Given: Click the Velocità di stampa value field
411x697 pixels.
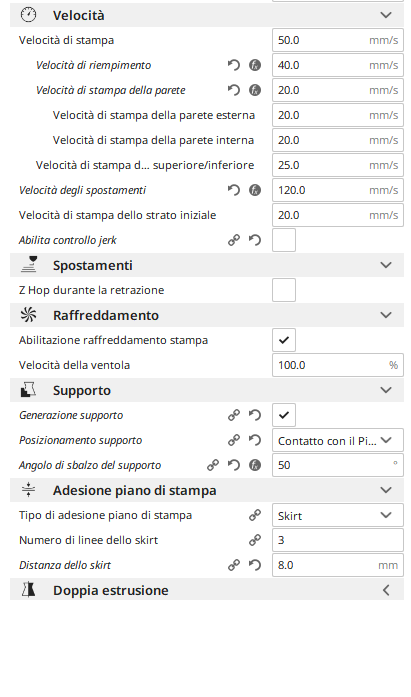Looking at the screenshot, I should point(338,40).
